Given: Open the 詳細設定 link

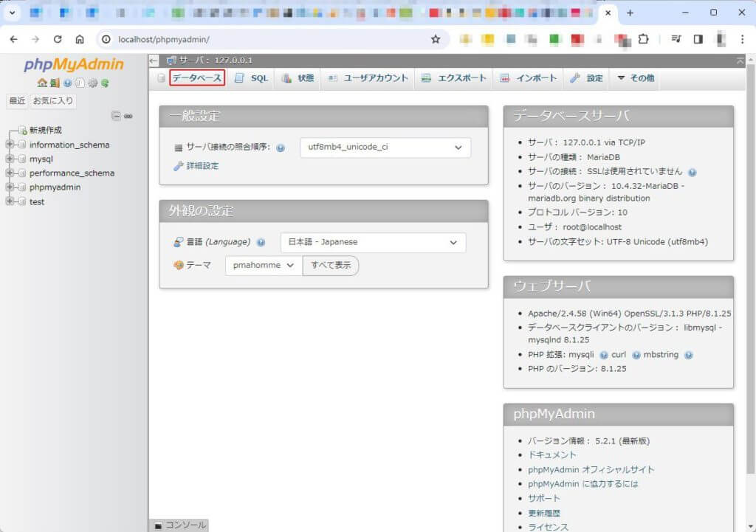Looking at the screenshot, I should (x=202, y=166).
